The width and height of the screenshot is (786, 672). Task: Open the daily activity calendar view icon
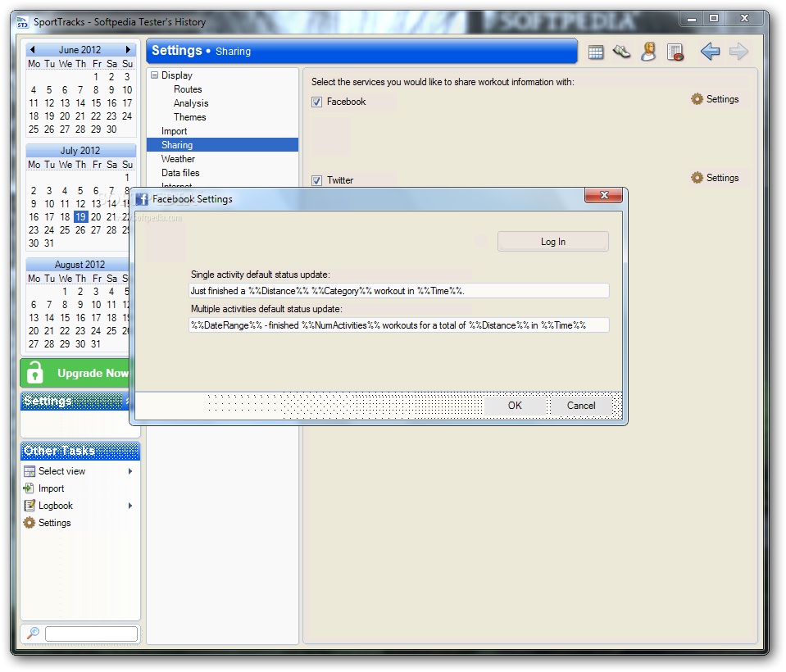596,52
